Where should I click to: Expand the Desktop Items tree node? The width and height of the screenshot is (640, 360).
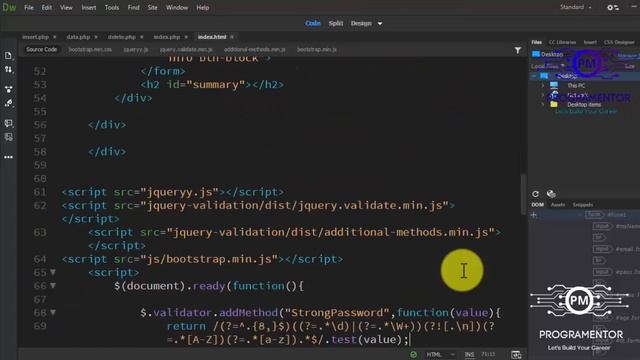point(542,104)
